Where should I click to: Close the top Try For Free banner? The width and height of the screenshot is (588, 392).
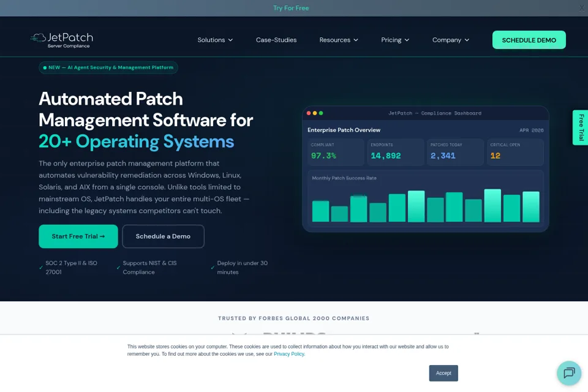tap(582, 8)
